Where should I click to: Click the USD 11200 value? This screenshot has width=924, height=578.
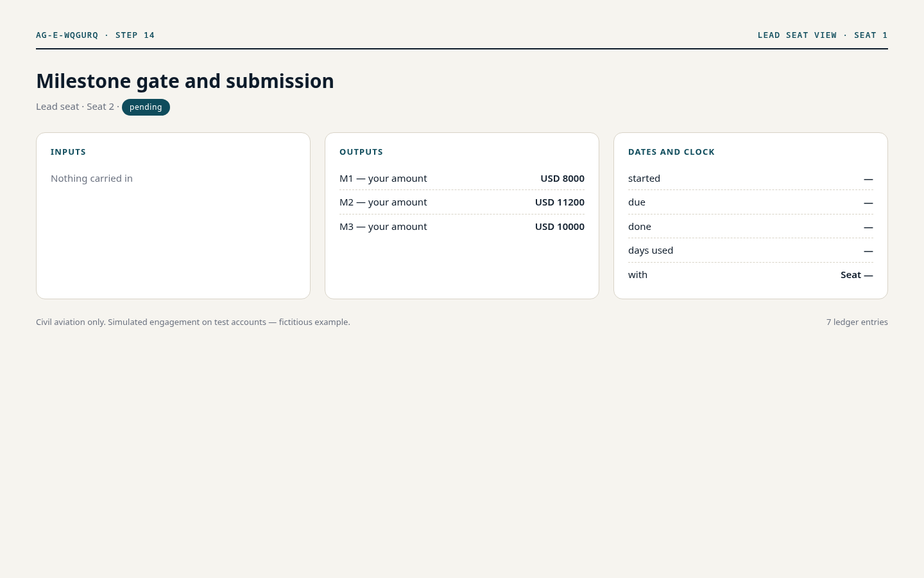pyautogui.click(x=560, y=202)
